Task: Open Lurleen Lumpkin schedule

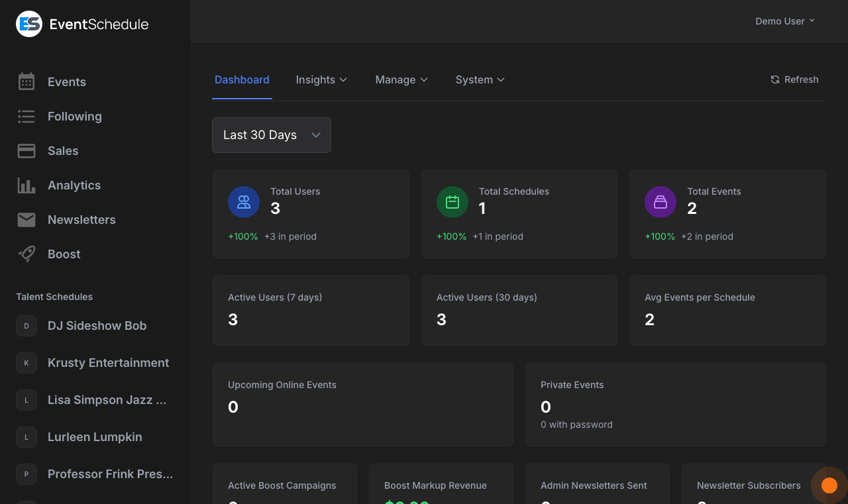Action: tap(95, 437)
